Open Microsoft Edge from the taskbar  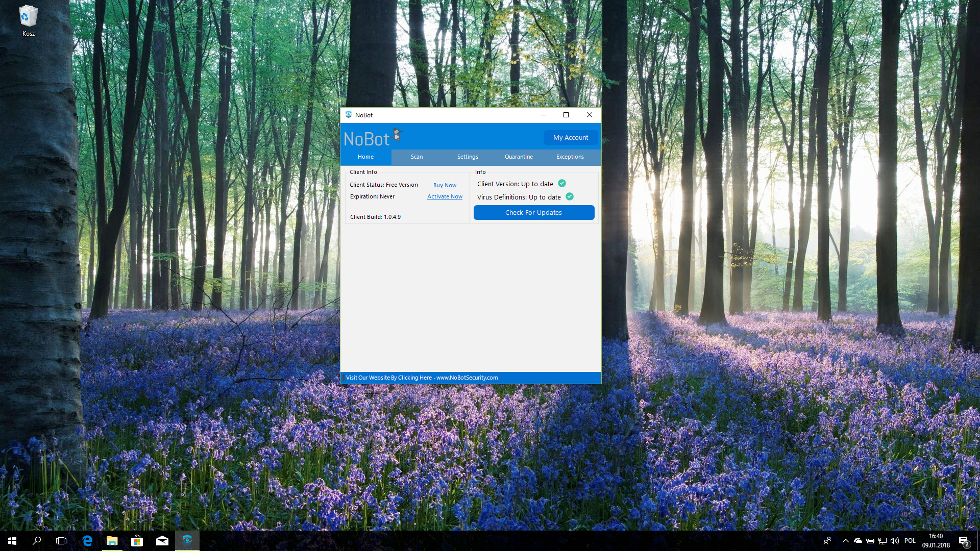point(87,541)
